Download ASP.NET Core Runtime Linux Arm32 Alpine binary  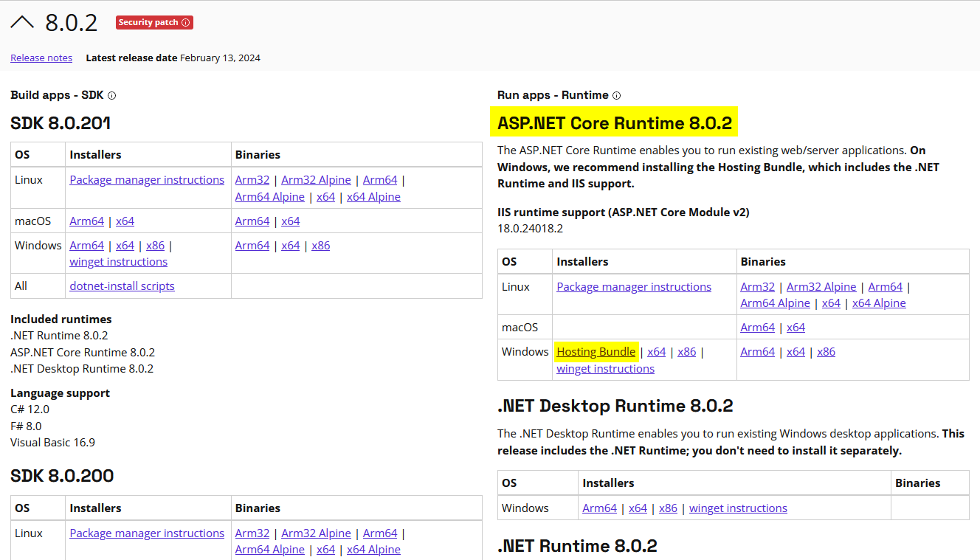[x=821, y=287]
